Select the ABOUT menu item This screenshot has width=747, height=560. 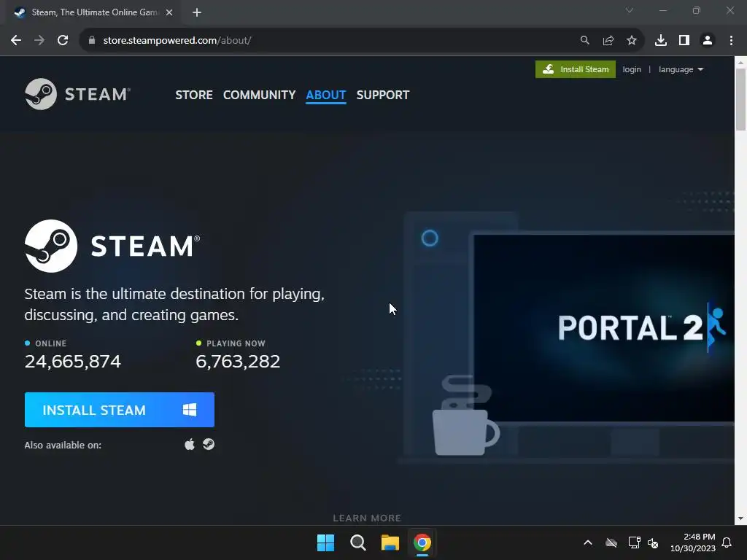pyautogui.click(x=326, y=96)
